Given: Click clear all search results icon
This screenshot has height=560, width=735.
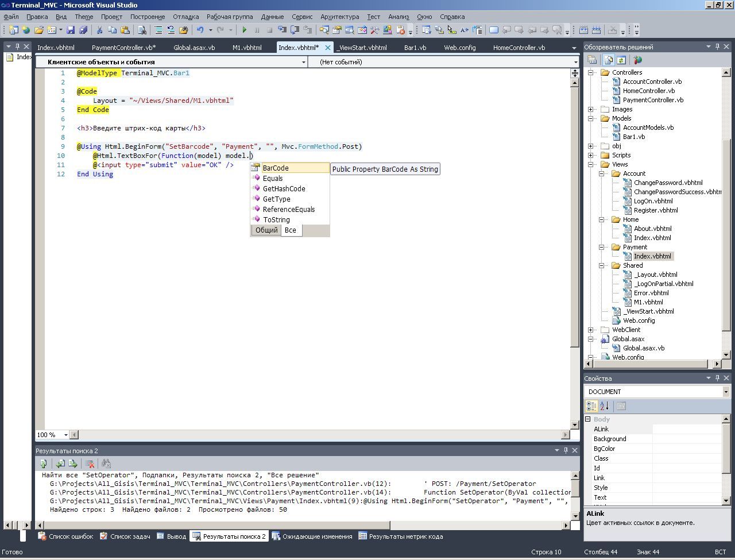Looking at the screenshot, I should click(x=90, y=464).
